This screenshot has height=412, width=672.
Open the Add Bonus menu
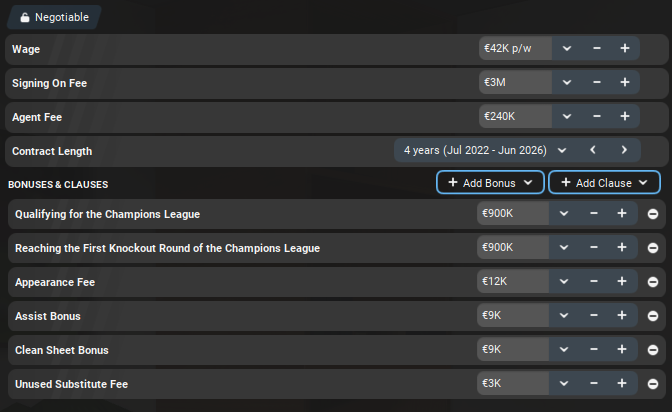[490, 183]
